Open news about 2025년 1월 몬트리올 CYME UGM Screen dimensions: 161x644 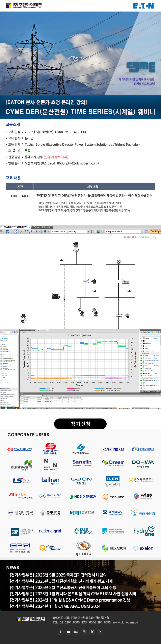(73, 594)
